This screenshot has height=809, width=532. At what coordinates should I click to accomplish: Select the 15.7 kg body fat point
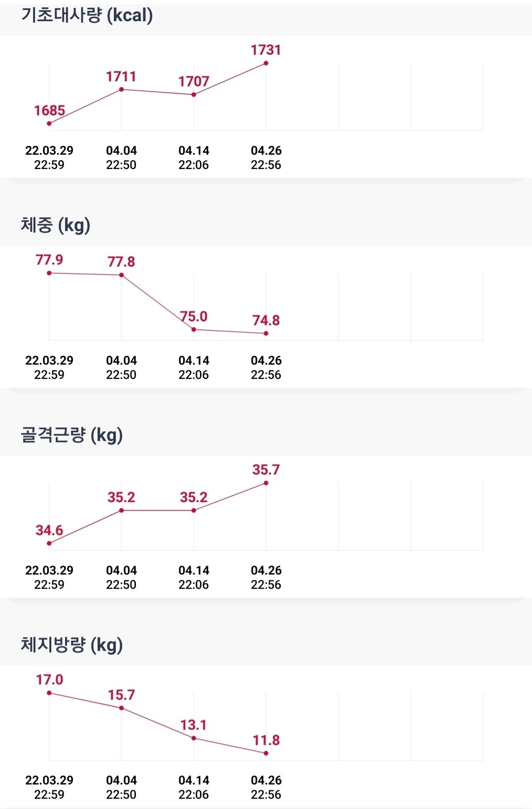click(x=122, y=708)
